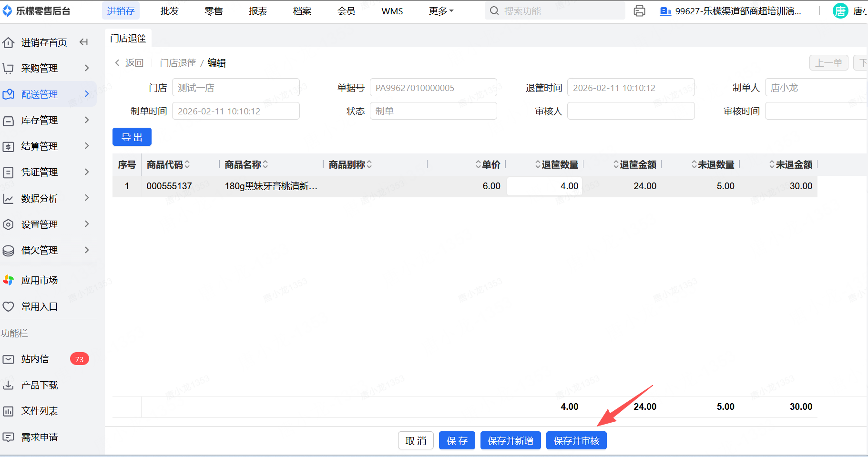Click the 保存并审核 button
The height and width of the screenshot is (457, 868).
click(x=576, y=441)
